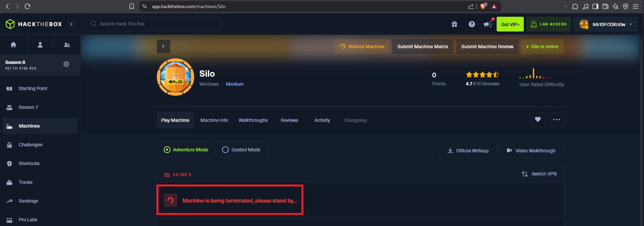Click back arrow above Silo avatar
The width and height of the screenshot is (644, 226).
tap(163, 47)
